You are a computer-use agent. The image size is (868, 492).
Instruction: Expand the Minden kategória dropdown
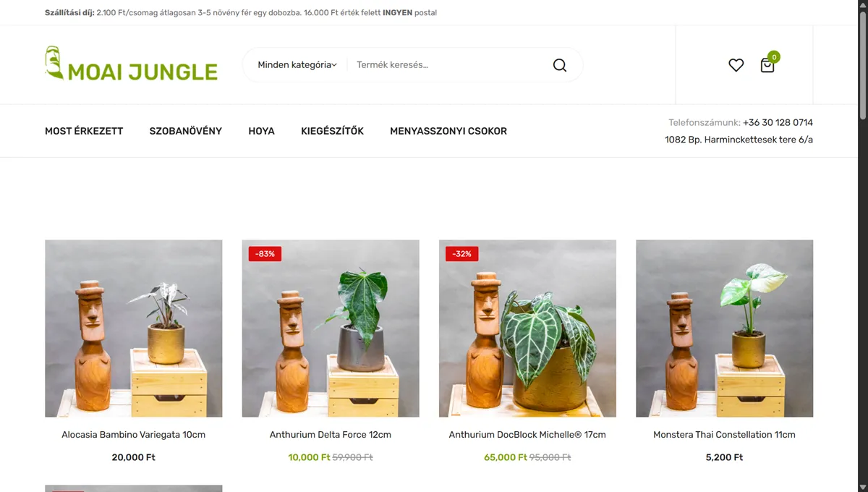pyautogui.click(x=297, y=65)
